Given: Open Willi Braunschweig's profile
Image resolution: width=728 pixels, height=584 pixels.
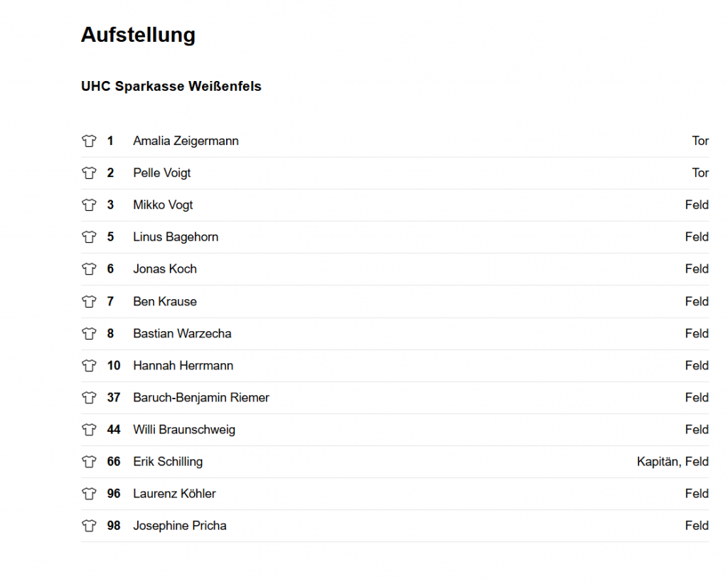Looking at the screenshot, I should pos(184,430).
